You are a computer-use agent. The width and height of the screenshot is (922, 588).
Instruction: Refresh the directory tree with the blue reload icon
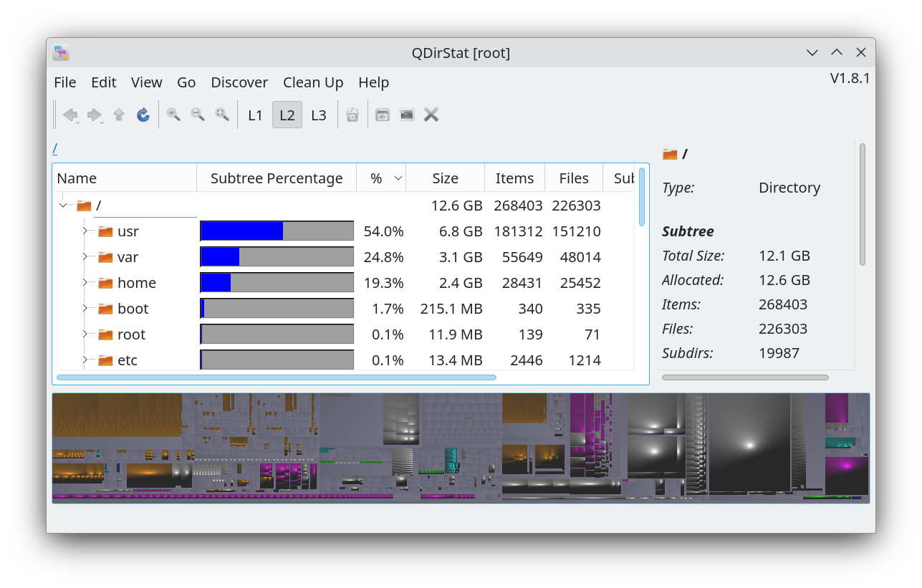(143, 115)
